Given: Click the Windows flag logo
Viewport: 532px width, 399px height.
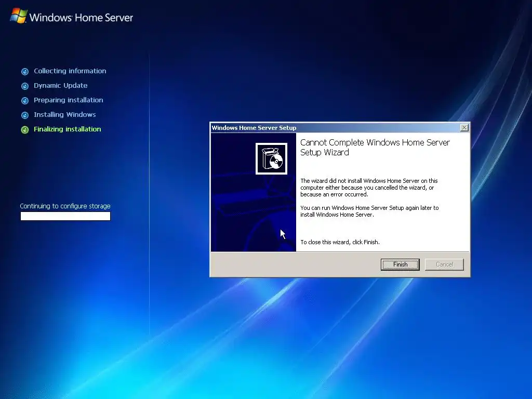Looking at the screenshot, I should pos(18,16).
